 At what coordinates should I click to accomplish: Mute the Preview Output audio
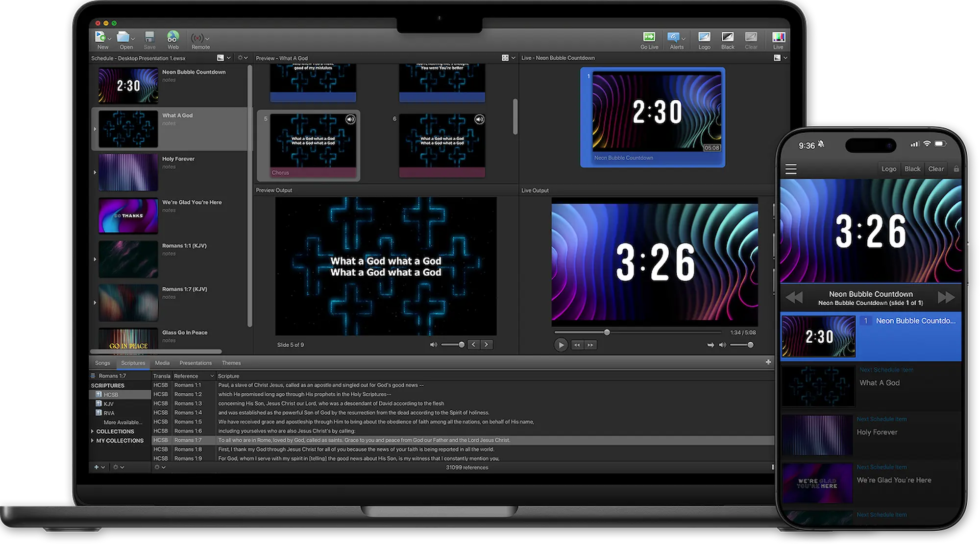(433, 344)
